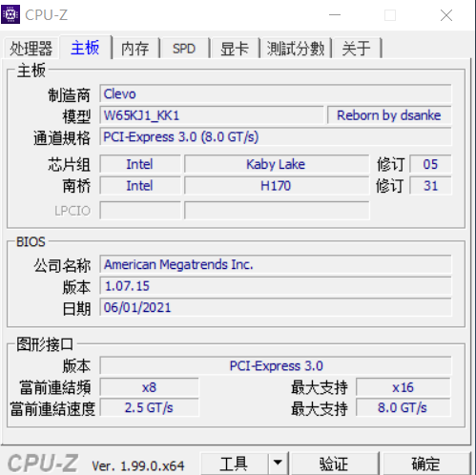Select the W65KJ1_KK1 model value
The image size is (476, 475).
click(x=212, y=115)
